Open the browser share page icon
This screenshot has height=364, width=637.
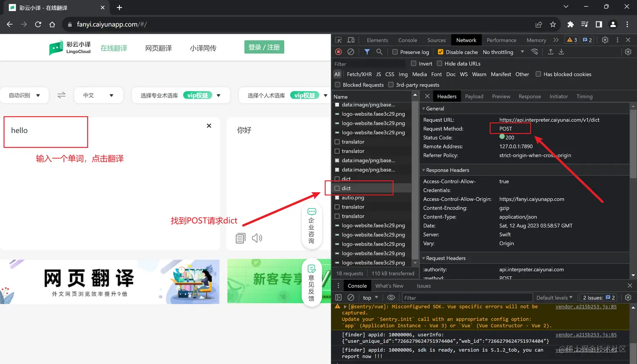[x=538, y=24]
